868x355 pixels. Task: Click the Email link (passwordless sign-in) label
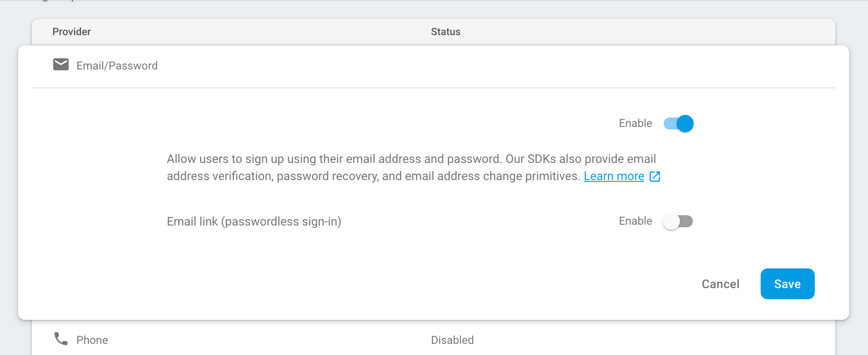[254, 222]
